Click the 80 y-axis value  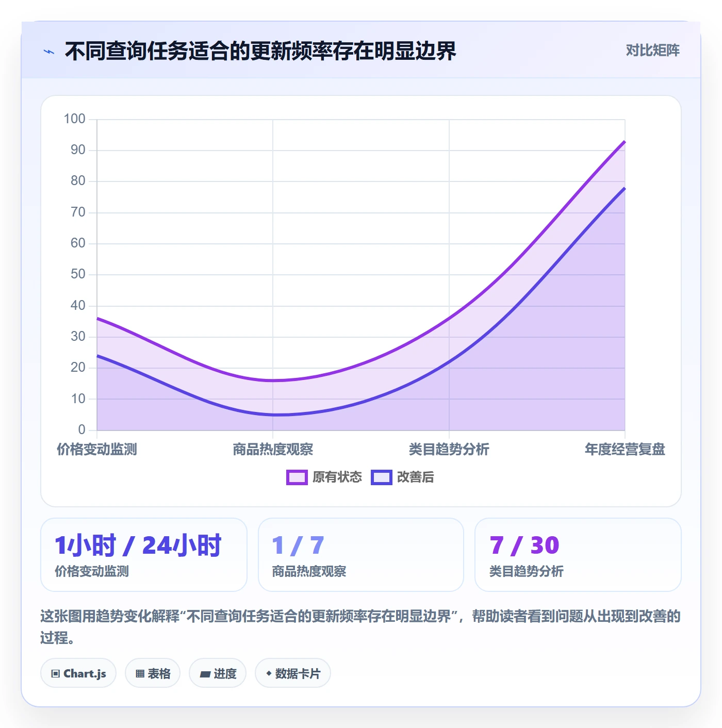(78, 181)
